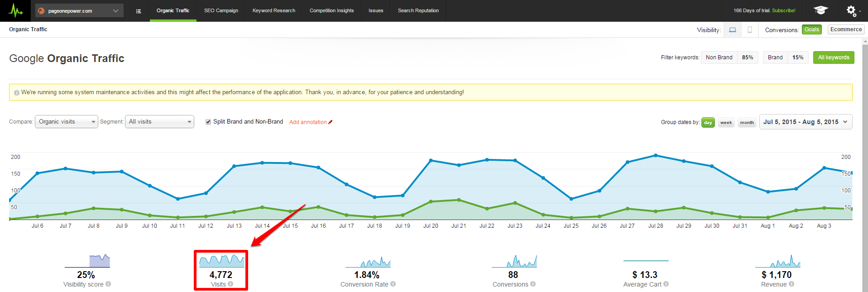
Task: Open the Jul 5 - Aug 5 date range picker
Action: [x=806, y=122]
